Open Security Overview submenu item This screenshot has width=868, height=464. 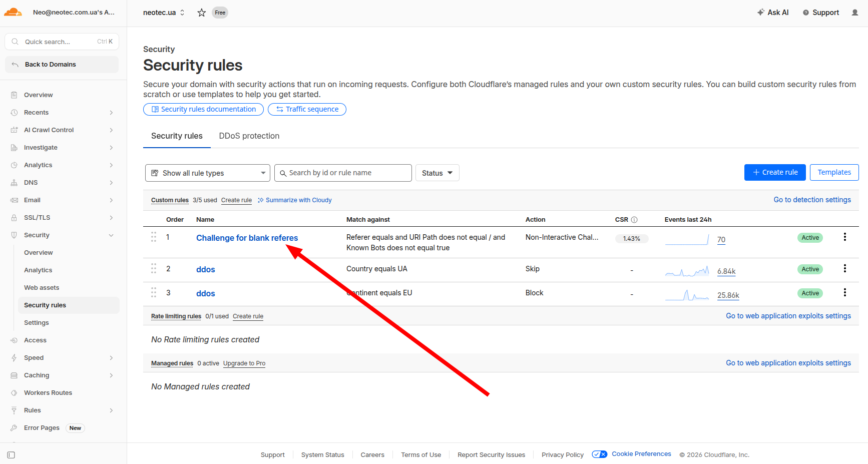tap(39, 253)
